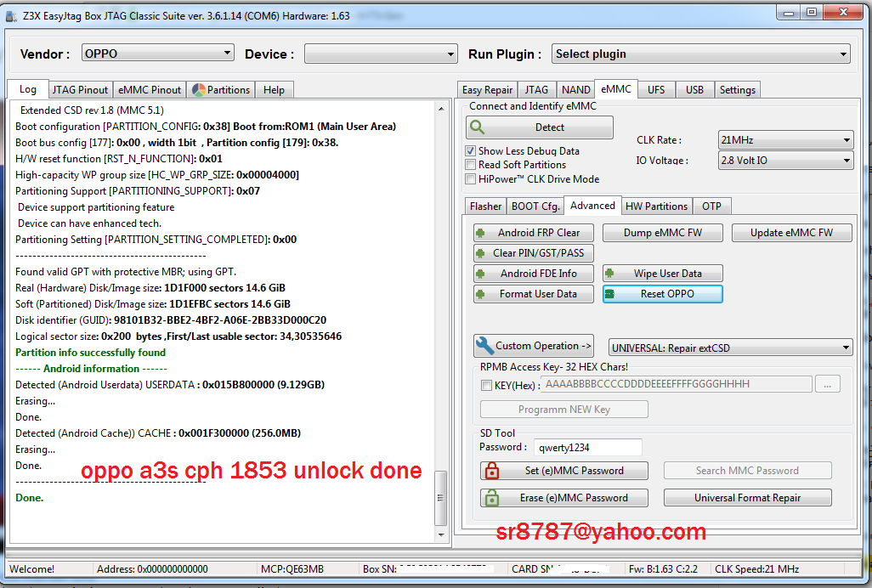
Task: Select the Advanced sub-tab
Action: pyautogui.click(x=593, y=205)
